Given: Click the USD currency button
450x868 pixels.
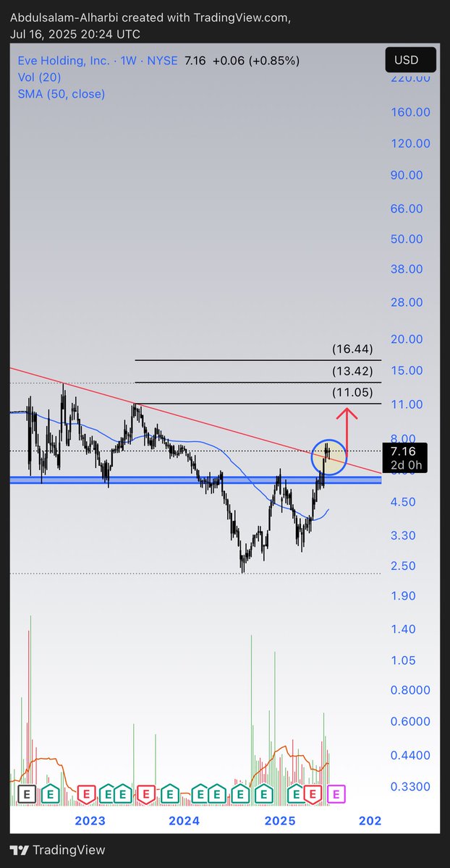Looking at the screenshot, I should tap(410, 60).
